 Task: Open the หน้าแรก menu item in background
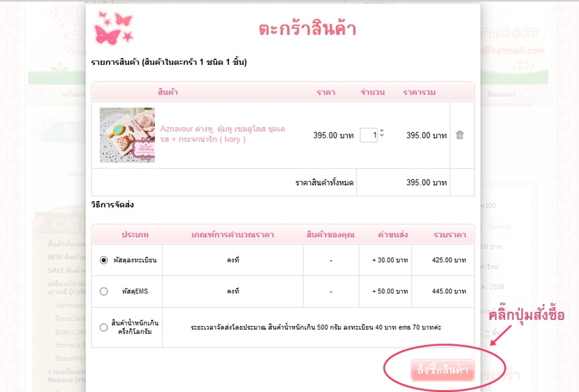pyautogui.click(x=73, y=94)
